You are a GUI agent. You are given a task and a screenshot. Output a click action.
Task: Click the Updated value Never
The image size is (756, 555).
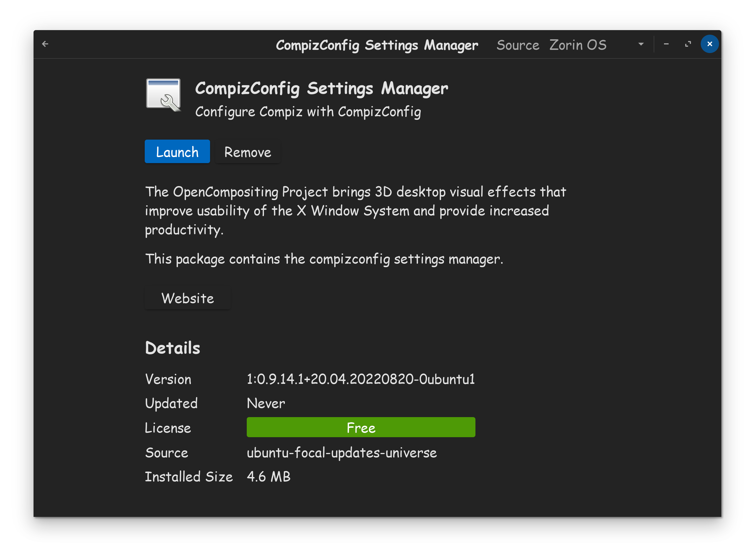click(x=266, y=403)
